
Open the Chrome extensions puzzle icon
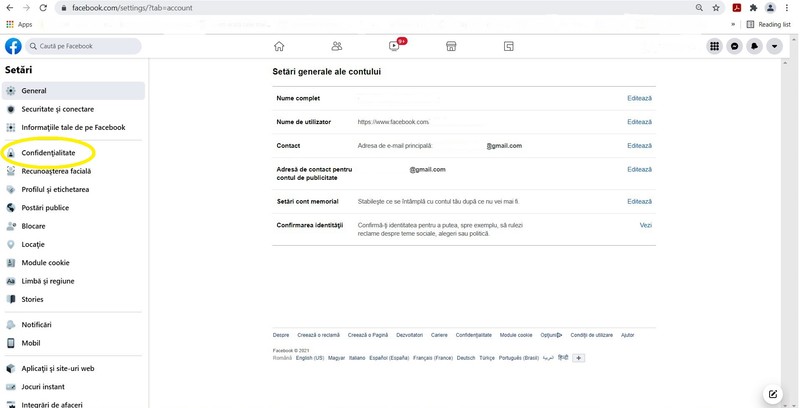click(754, 8)
